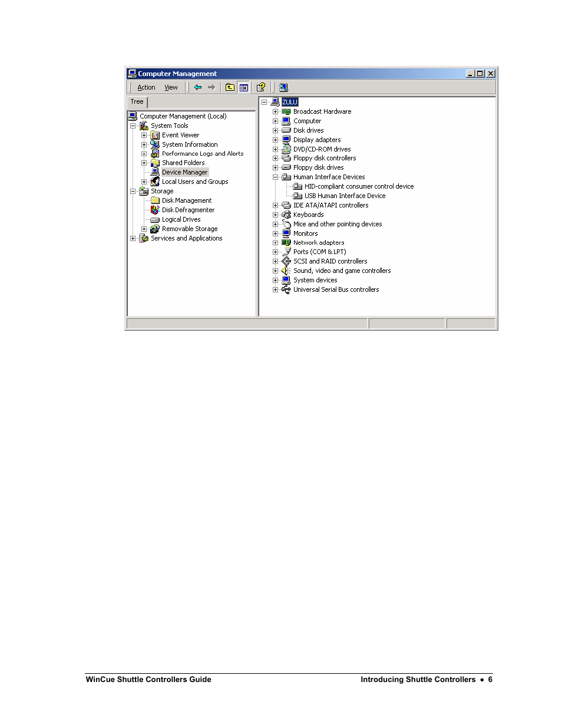Screen dimensions: 562x728
Task: Click the Scan for hardware changes icon
Action: (283, 87)
